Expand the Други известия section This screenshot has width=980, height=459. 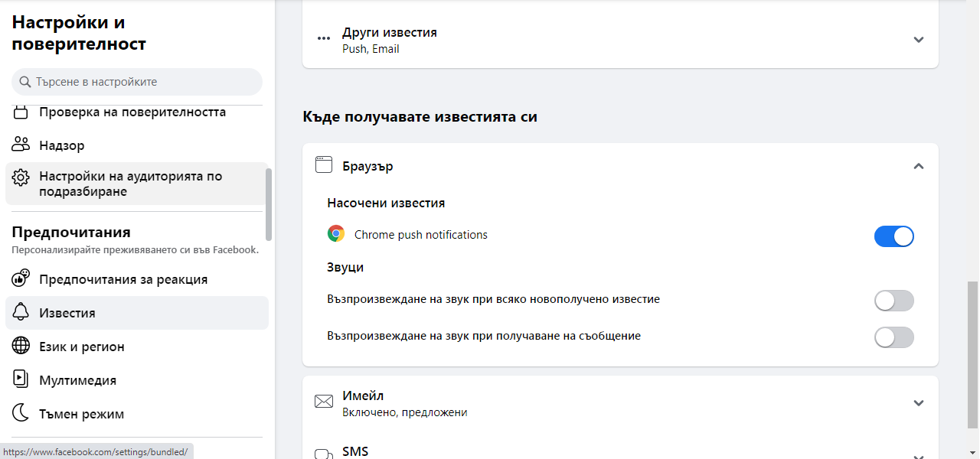coord(919,40)
